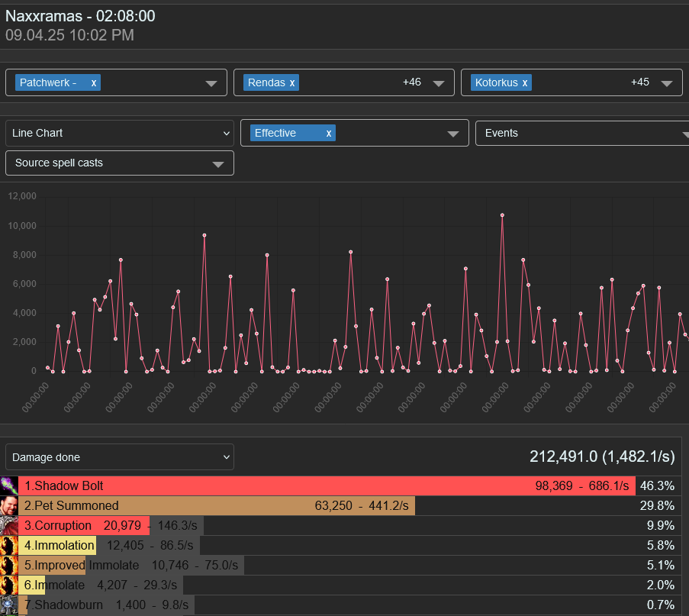Click the 5.1% Improved Immolate percentage
The height and width of the screenshot is (616, 689).
tap(661, 565)
